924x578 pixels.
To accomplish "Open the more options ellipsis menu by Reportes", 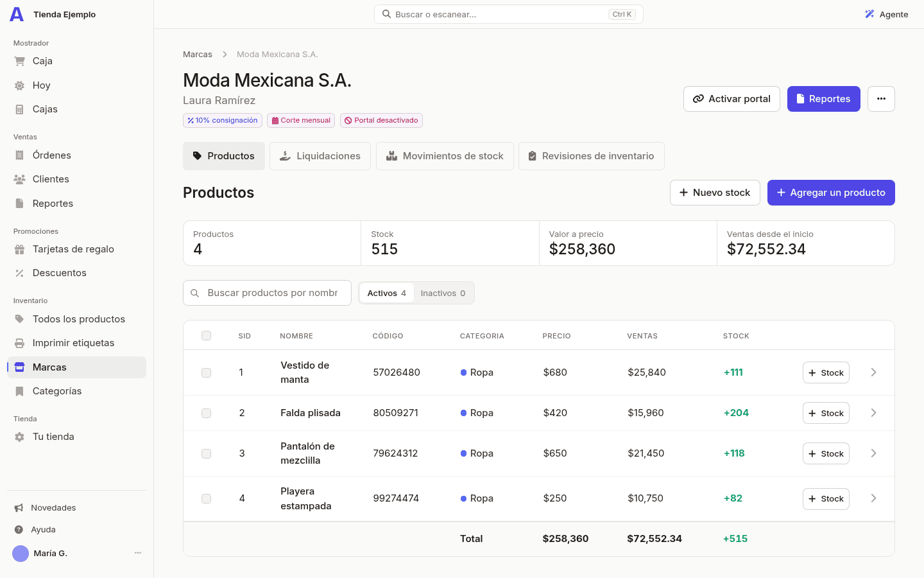I will 881,99.
